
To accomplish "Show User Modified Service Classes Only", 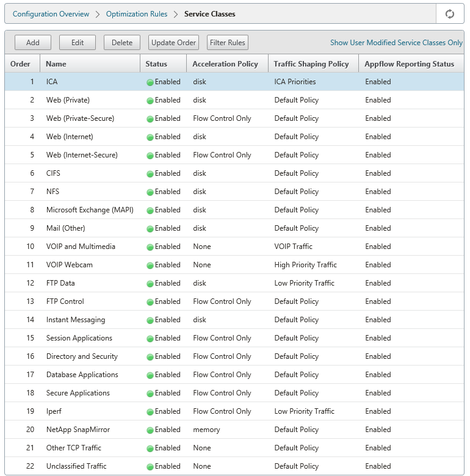I will (396, 43).
